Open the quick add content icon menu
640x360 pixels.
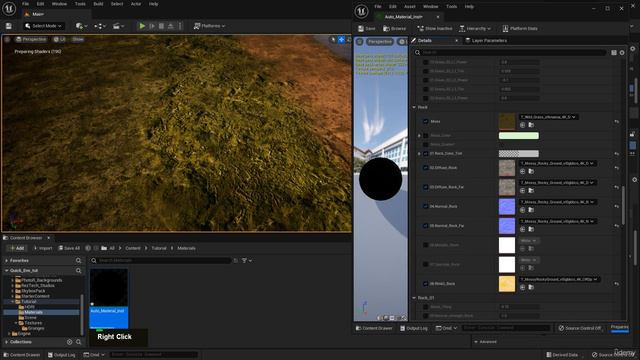pos(80,26)
